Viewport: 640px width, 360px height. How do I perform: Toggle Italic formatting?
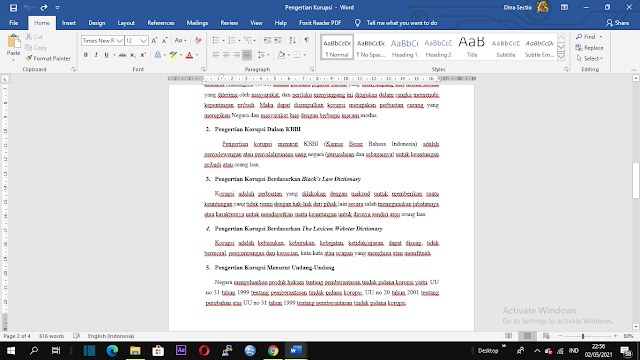coord(96,55)
